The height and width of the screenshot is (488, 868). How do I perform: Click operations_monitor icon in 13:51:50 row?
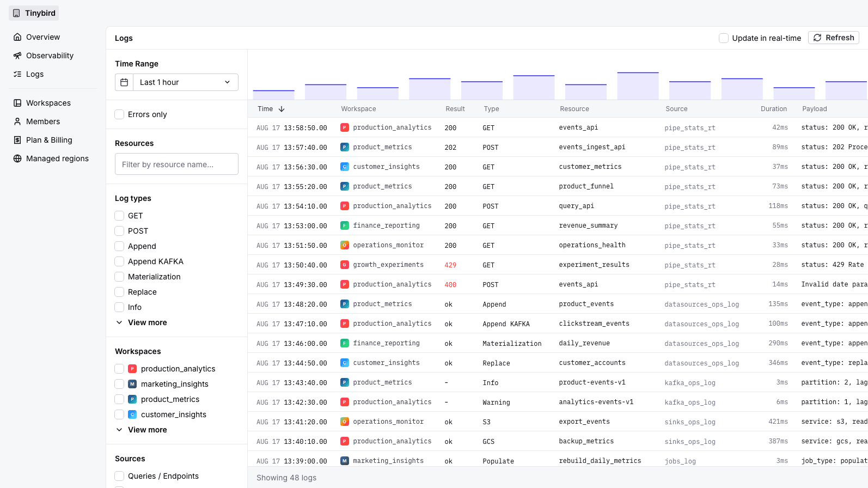pos(345,245)
